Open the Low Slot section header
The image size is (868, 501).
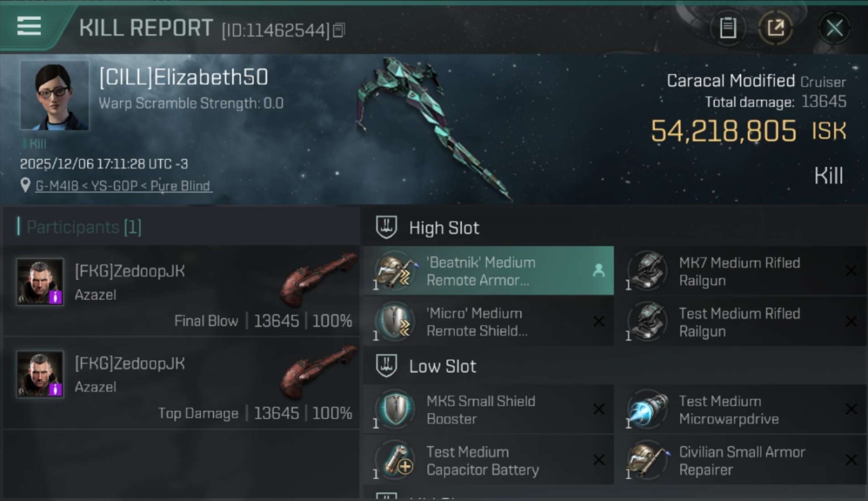(x=614, y=366)
